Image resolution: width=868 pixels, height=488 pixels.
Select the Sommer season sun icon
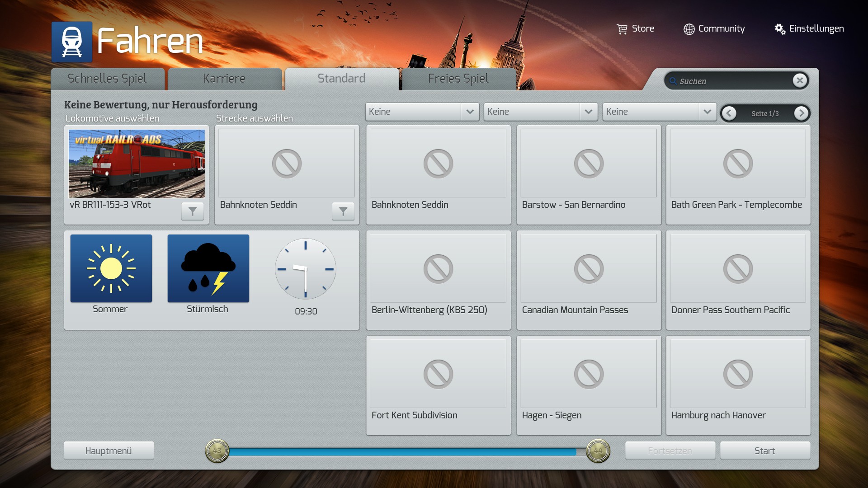click(x=111, y=268)
